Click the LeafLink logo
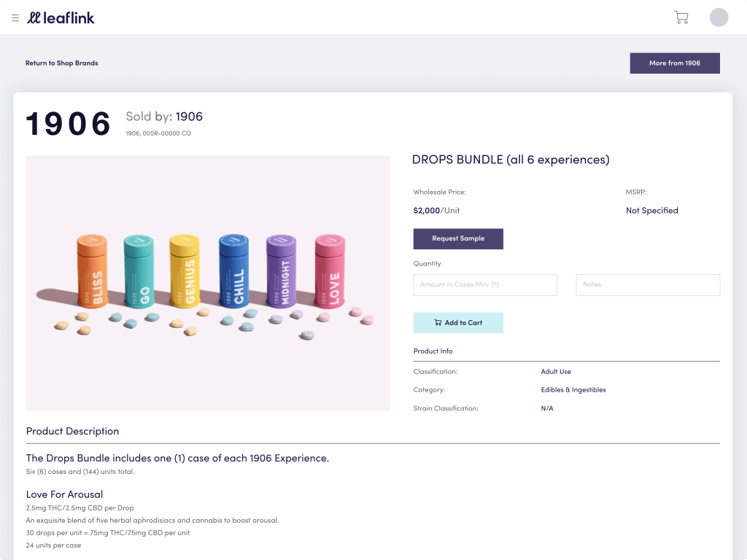Screen dimensions: 747x560 [x=61, y=18]
